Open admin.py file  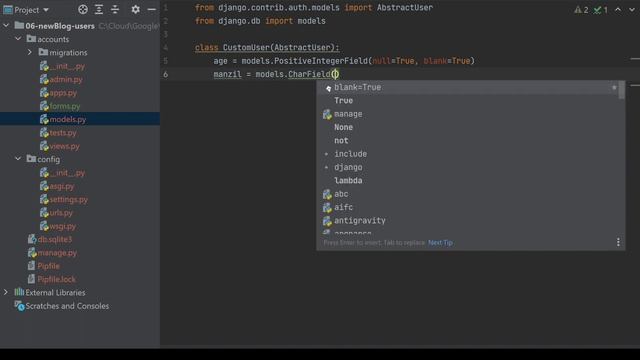coord(66,80)
